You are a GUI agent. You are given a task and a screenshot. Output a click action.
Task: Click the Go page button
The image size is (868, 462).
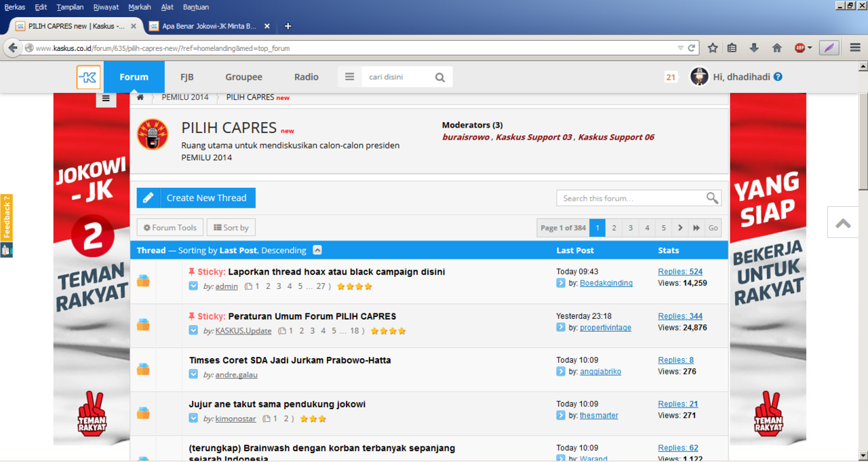click(x=713, y=228)
